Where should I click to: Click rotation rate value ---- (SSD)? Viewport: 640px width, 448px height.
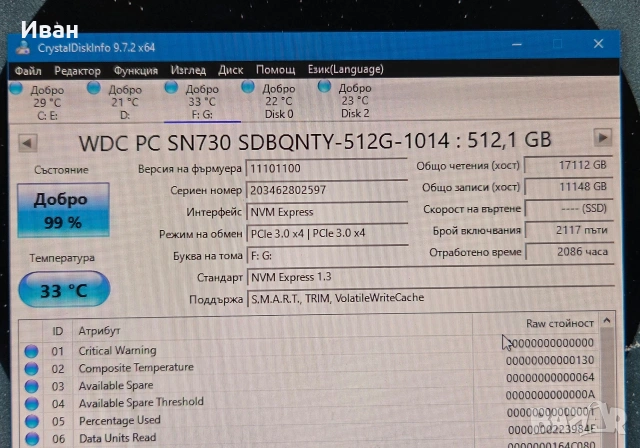coord(569,208)
